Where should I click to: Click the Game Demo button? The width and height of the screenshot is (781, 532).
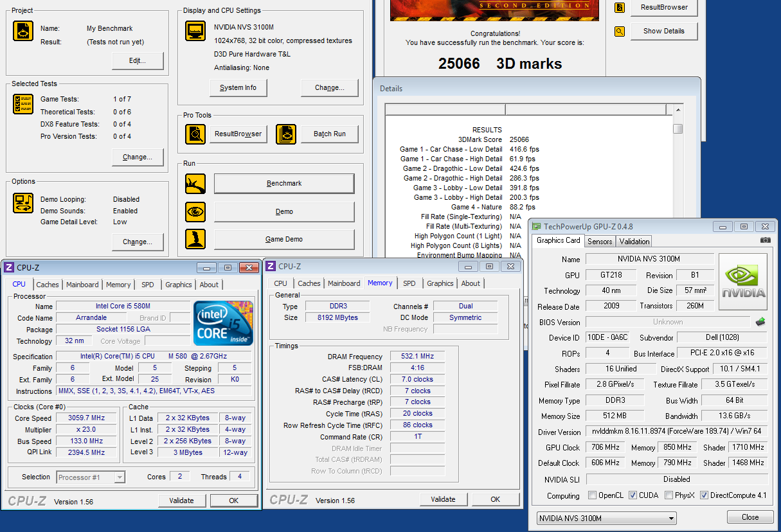(284, 240)
